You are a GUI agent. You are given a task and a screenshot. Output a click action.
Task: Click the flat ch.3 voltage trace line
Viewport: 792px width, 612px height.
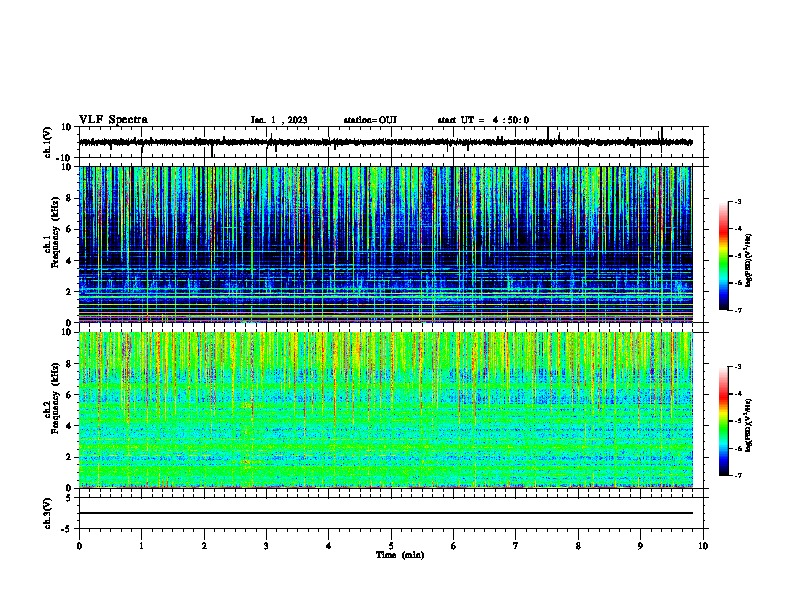(x=385, y=513)
